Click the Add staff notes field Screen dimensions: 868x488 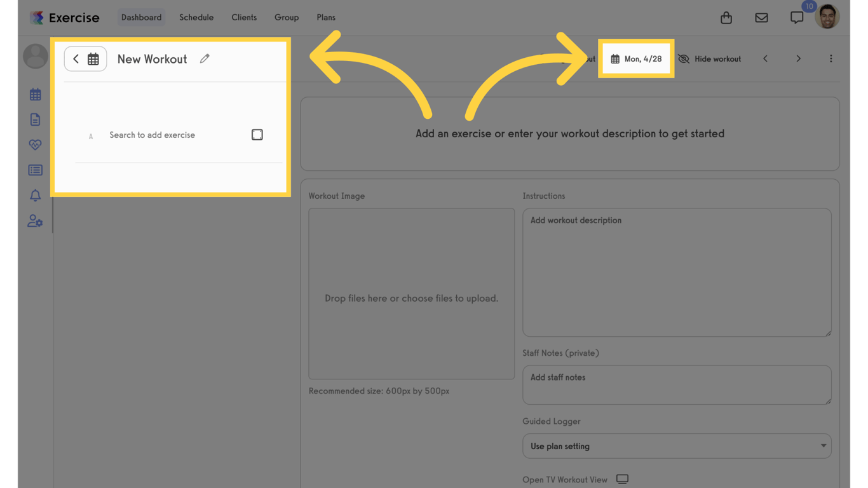(677, 384)
